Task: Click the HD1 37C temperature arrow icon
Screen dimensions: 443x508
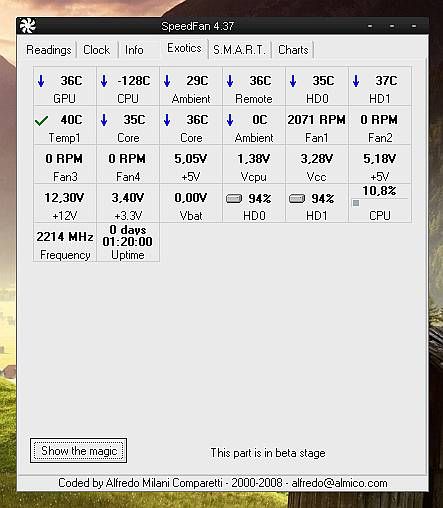Action: [356, 81]
